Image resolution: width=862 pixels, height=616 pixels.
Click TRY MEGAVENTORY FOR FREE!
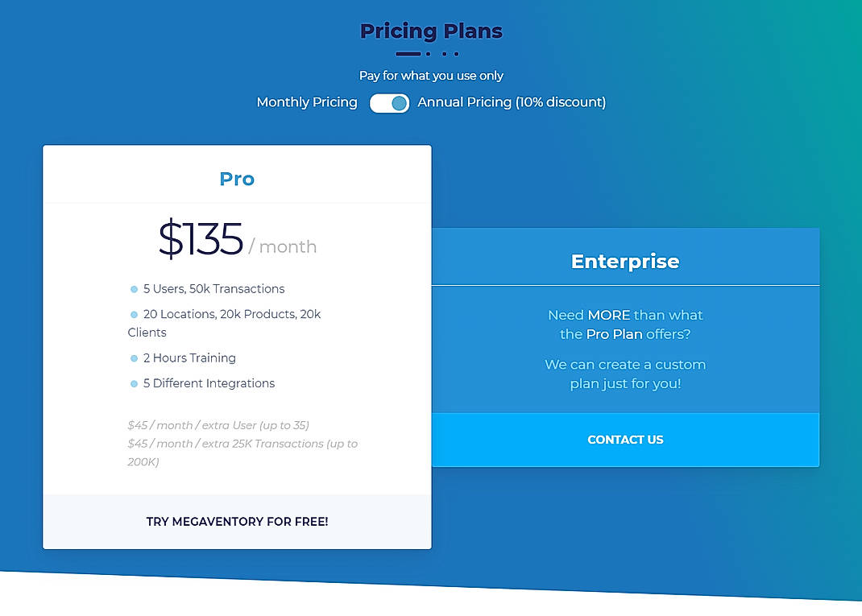[x=237, y=521]
